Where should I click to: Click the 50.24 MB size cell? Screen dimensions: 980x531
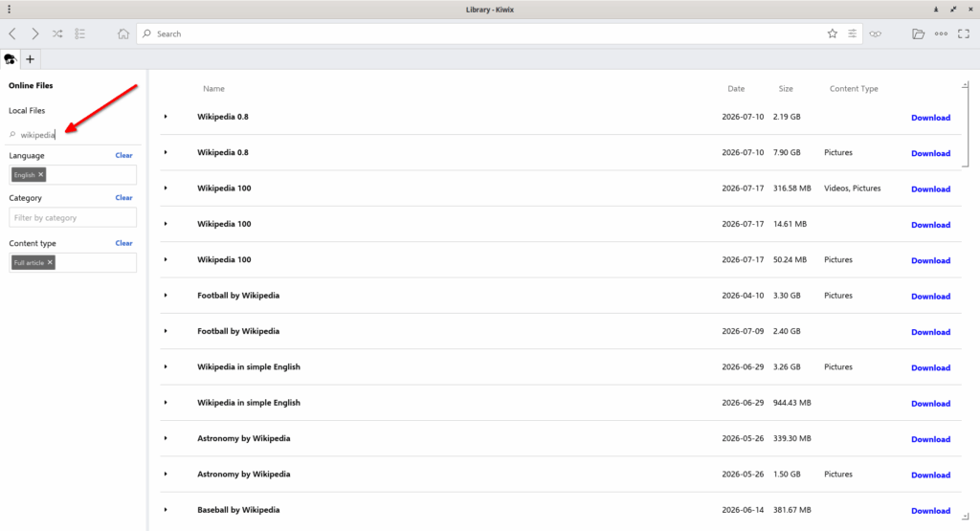(x=790, y=259)
